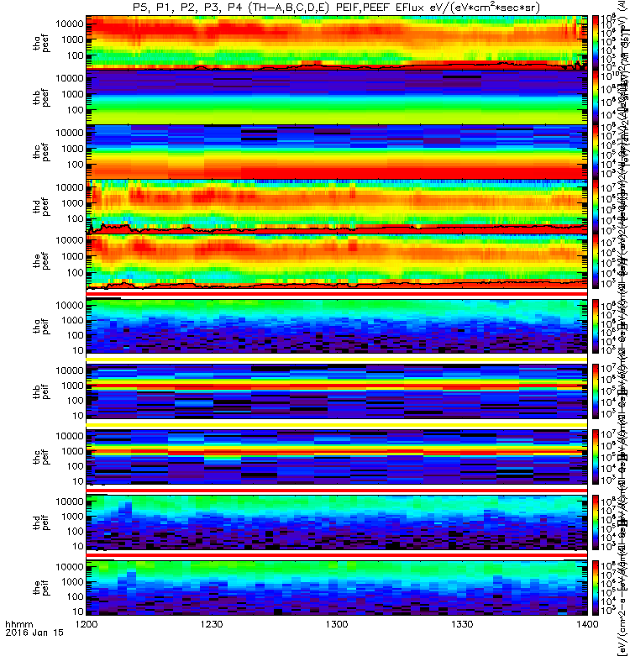Click the thd peef color scale bar
Viewport: 630px width, 672px height.
[596, 207]
